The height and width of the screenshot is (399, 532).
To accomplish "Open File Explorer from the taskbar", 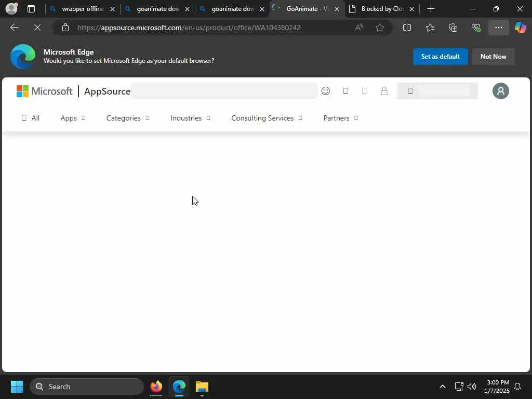I will click(202, 387).
